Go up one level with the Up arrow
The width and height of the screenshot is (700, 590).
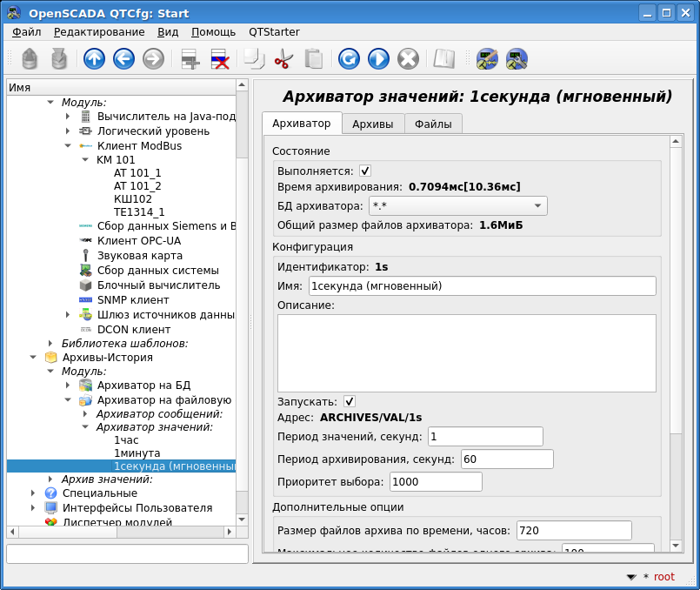(94, 59)
